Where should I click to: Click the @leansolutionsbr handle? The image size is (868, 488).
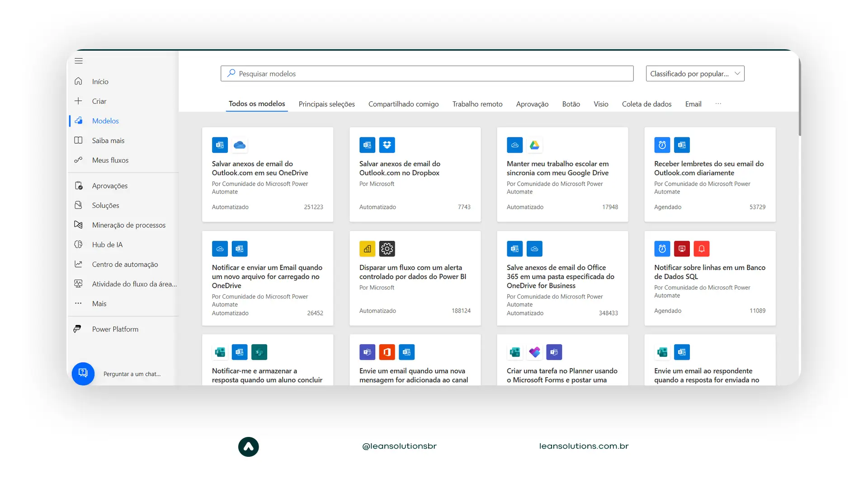399,446
